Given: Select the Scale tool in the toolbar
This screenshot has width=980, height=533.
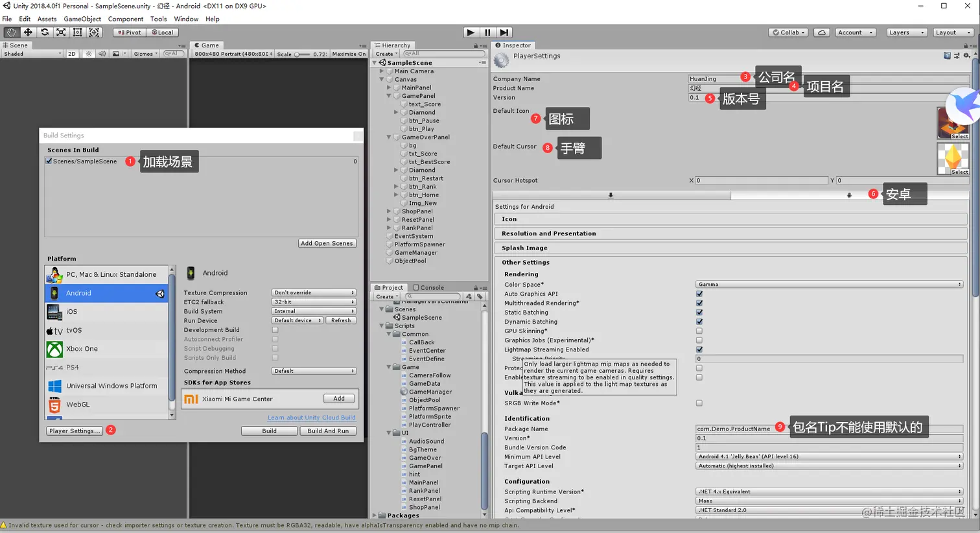Looking at the screenshot, I should point(61,32).
